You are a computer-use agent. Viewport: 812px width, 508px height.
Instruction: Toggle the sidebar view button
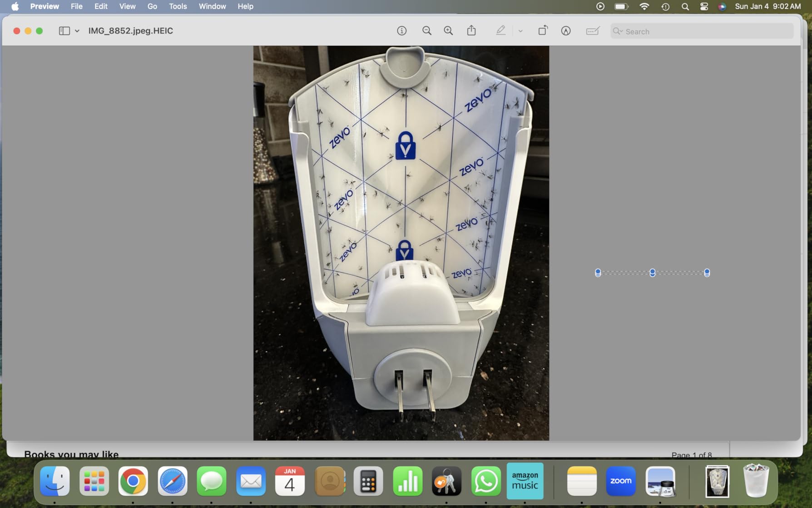[64, 31]
